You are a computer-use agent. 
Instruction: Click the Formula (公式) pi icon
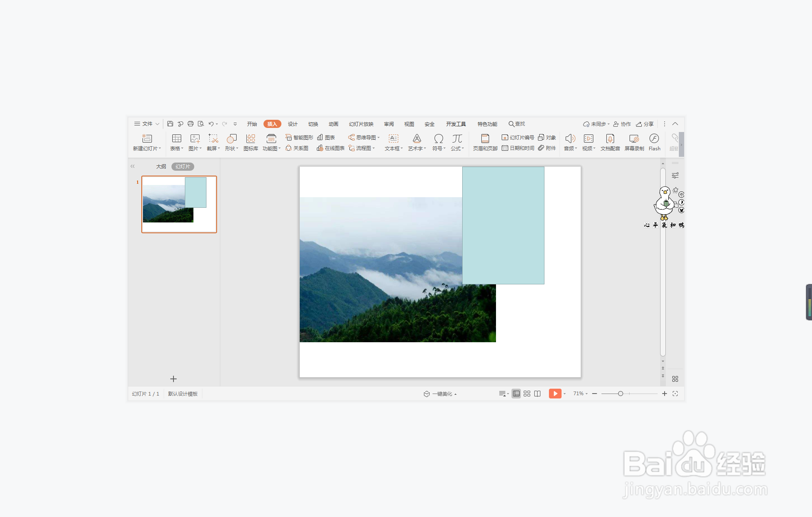pos(457,139)
